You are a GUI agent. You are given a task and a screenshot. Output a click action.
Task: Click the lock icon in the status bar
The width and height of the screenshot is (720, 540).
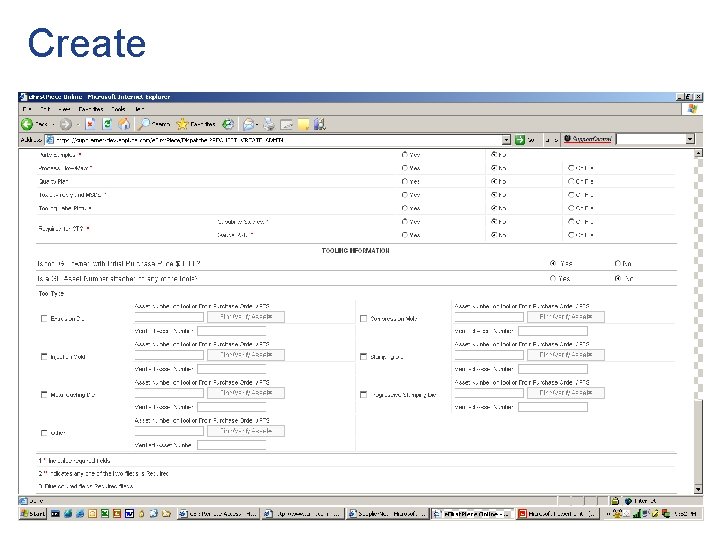615,501
